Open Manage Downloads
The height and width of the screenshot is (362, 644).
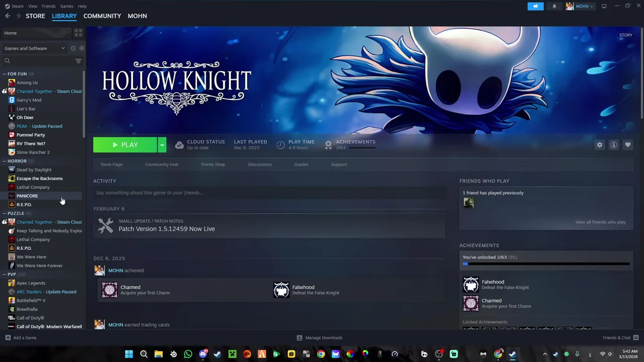pyautogui.click(x=319, y=338)
